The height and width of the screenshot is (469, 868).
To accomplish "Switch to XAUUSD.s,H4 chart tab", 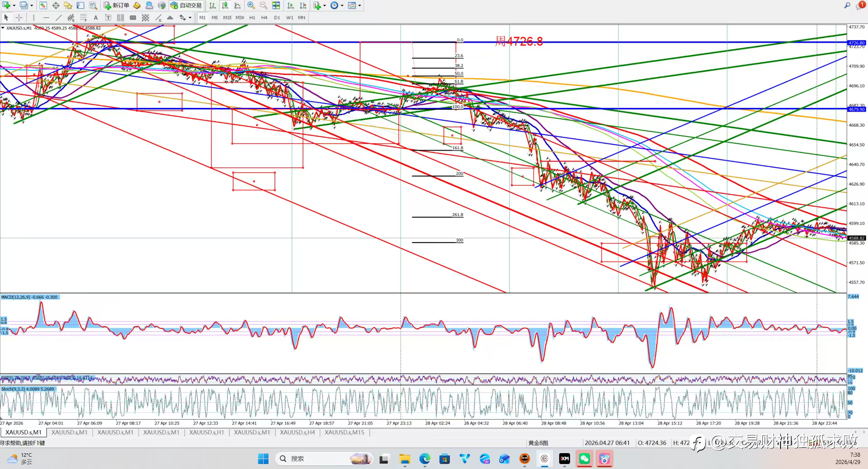I will [x=297, y=432].
